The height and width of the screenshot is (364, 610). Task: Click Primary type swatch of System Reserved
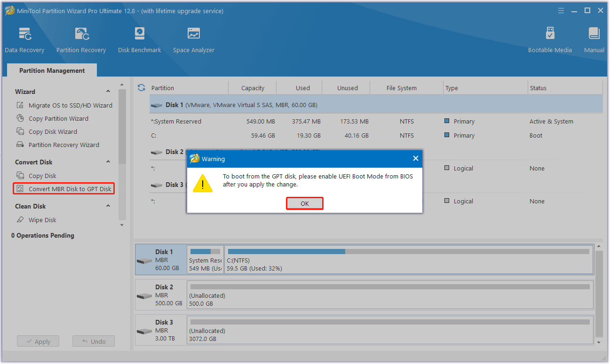(x=447, y=121)
